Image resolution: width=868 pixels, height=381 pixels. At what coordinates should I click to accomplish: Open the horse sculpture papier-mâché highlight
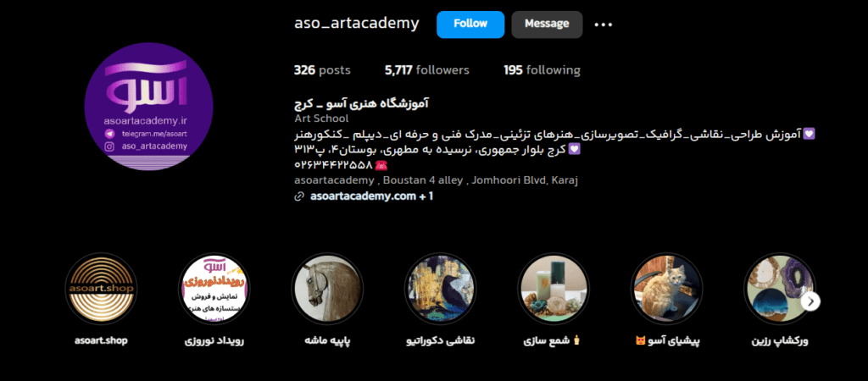coord(327,288)
